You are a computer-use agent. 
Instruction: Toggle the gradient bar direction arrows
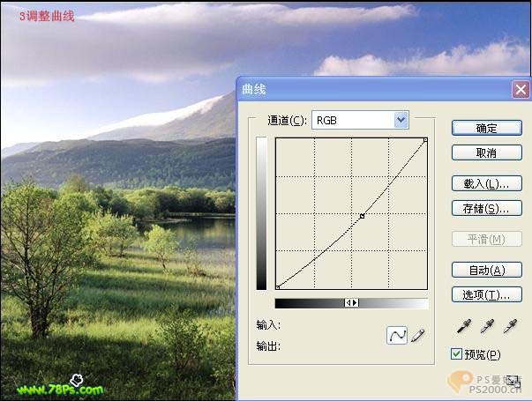351,303
